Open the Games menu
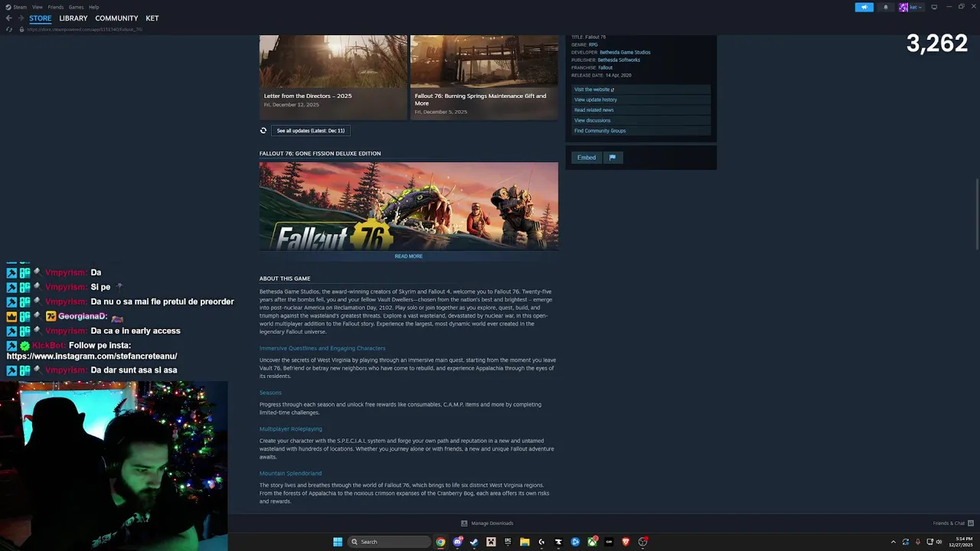The height and width of the screenshot is (551, 980). (x=76, y=7)
